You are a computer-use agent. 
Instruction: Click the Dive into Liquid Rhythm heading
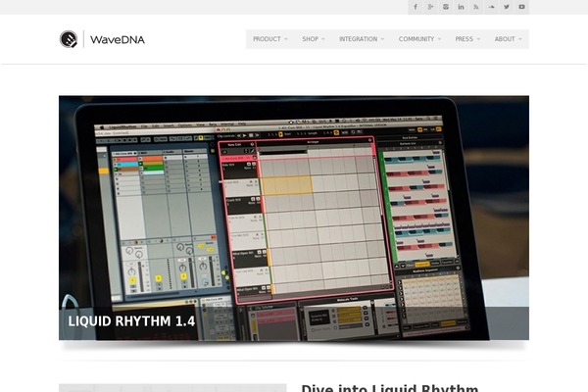click(x=390, y=388)
